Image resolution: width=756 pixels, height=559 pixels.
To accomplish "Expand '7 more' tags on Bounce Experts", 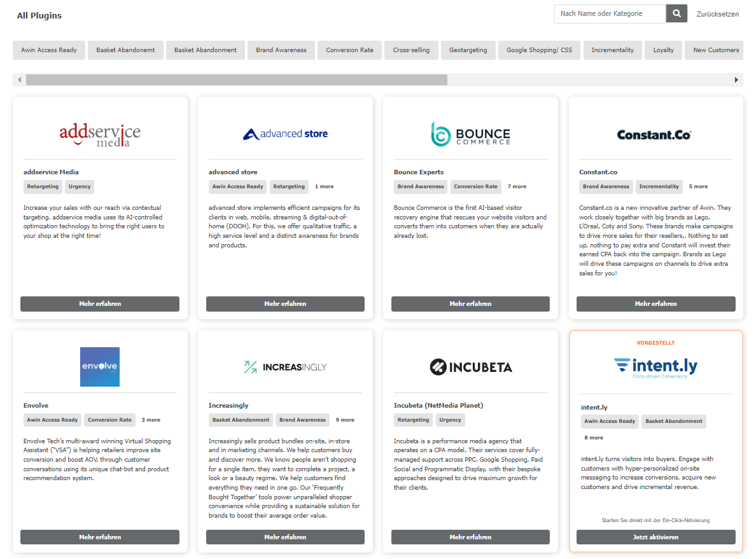I will tap(517, 187).
